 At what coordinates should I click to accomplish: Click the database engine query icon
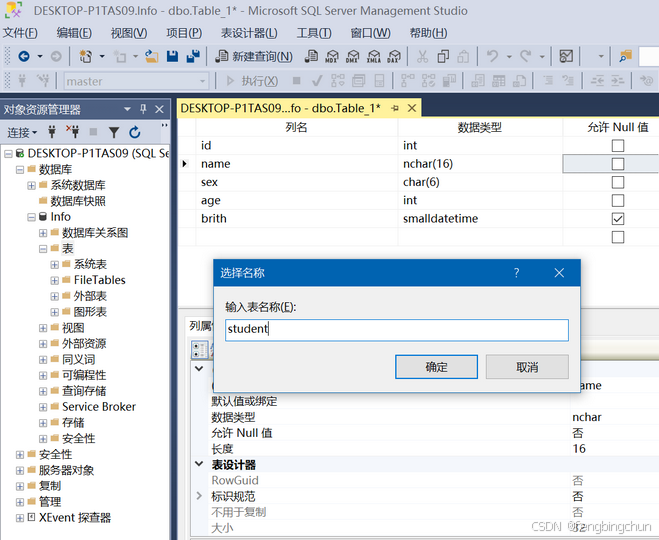(x=311, y=56)
